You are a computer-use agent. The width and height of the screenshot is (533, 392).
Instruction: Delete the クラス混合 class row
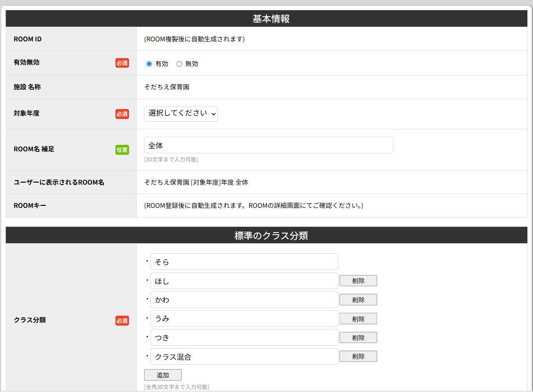tap(358, 357)
